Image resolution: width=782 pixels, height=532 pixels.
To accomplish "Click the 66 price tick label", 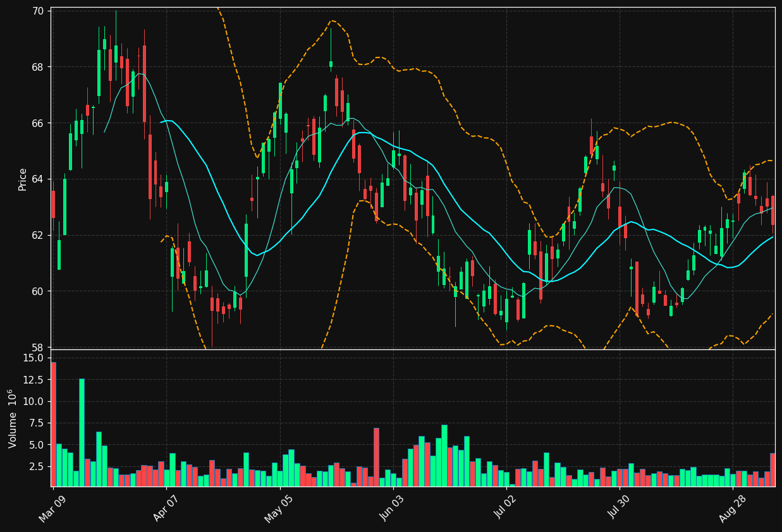I will 38,123.
